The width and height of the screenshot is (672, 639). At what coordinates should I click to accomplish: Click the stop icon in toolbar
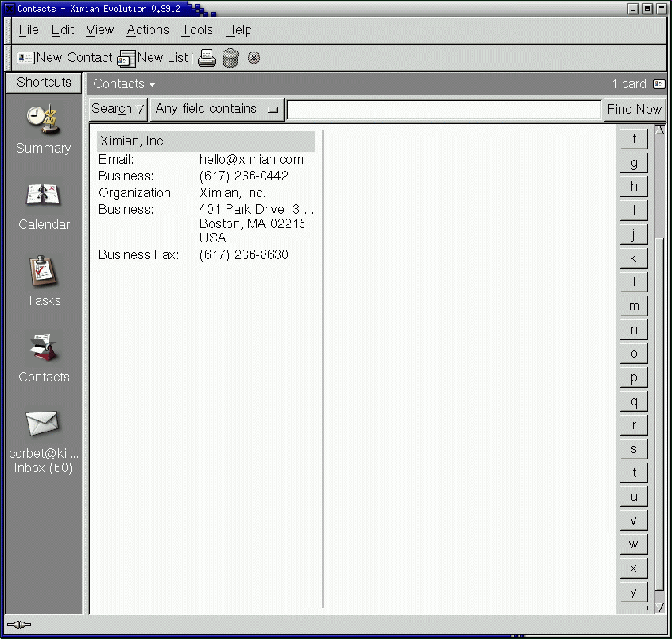254,58
